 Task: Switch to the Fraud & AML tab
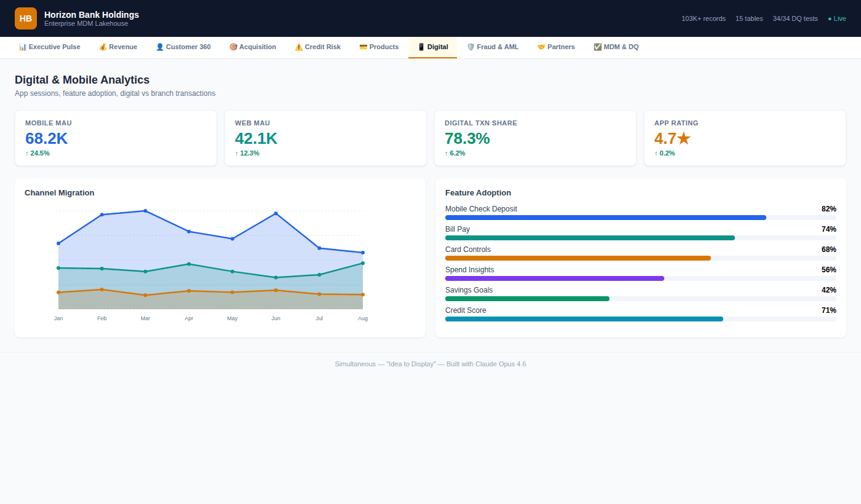tap(493, 47)
